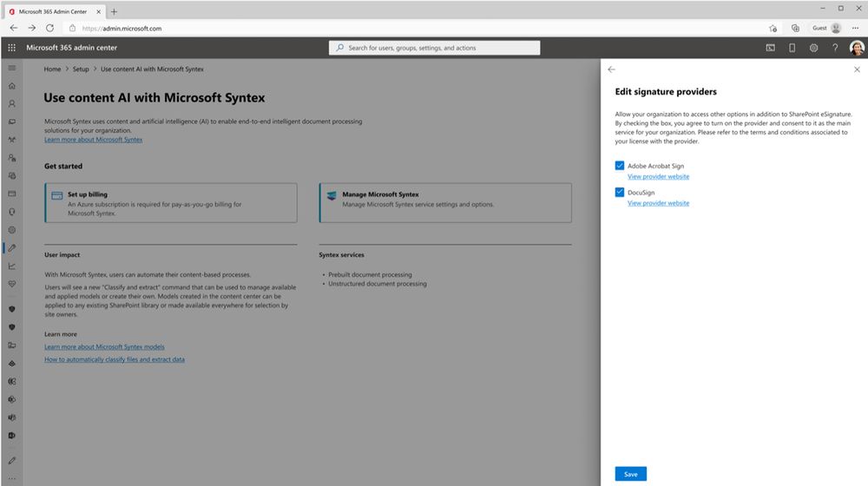Open the browser settings ellipsis menu
Image resolution: width=868 pixels, height=486 pixels.
pos(855,29)
